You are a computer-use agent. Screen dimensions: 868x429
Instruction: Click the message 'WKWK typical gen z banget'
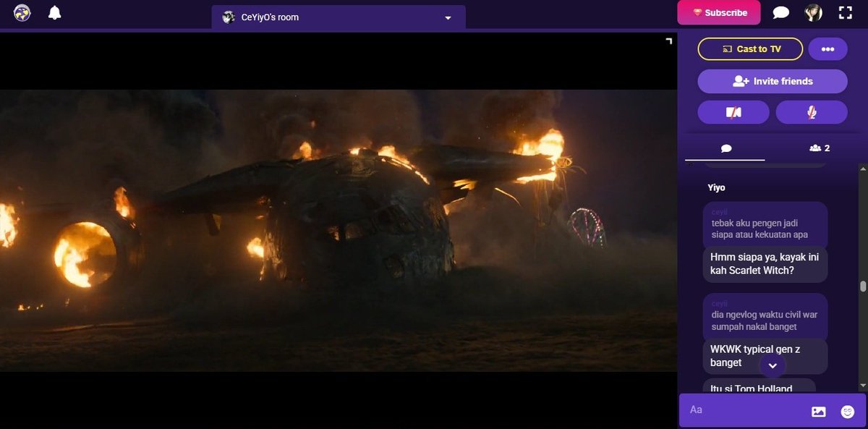pyautogui.click(x=765, y=356)
